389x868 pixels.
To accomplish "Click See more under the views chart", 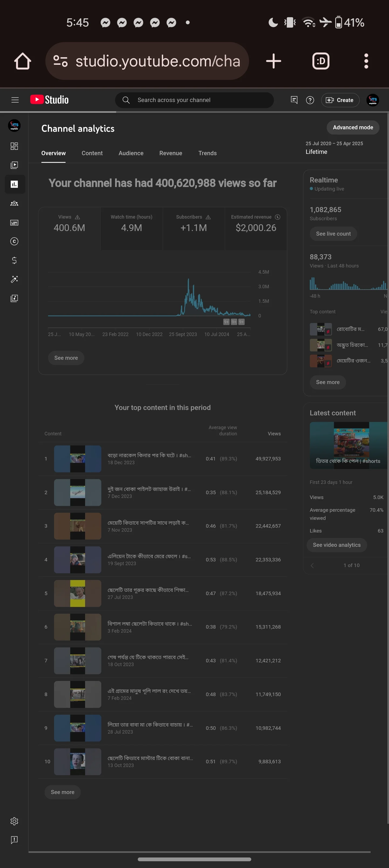I will tap(66, 358).
